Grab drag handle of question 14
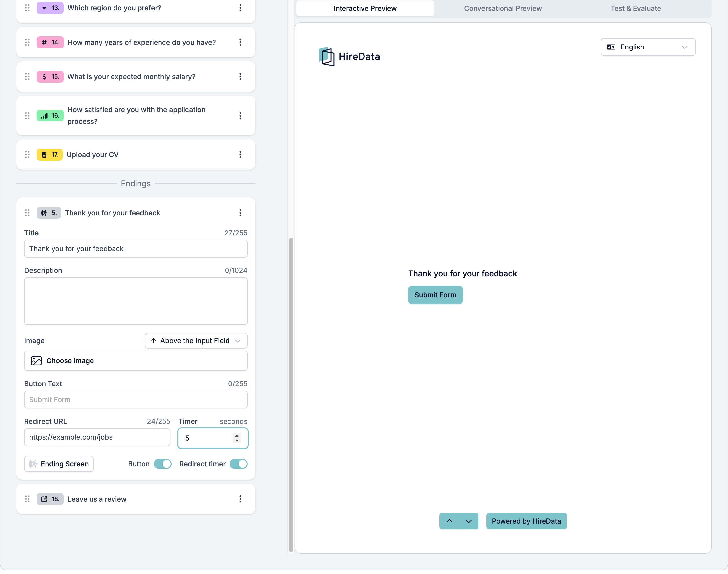The height and width of the screenshot is (574, 728). (27, 42)
